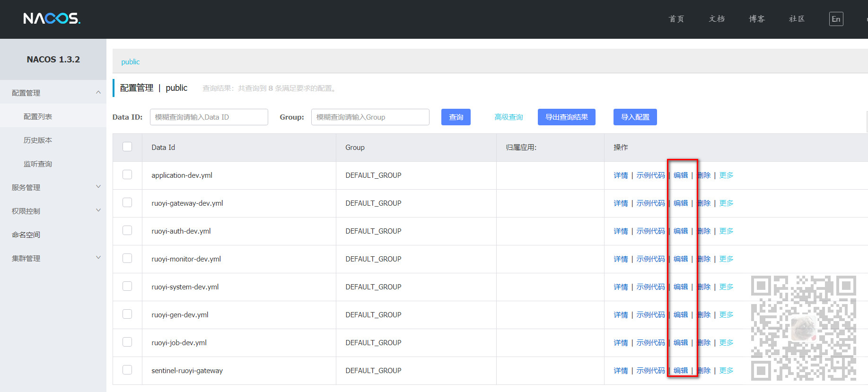Open 社区 in the top navigation
868x392 pixels.
click(797, 19)
